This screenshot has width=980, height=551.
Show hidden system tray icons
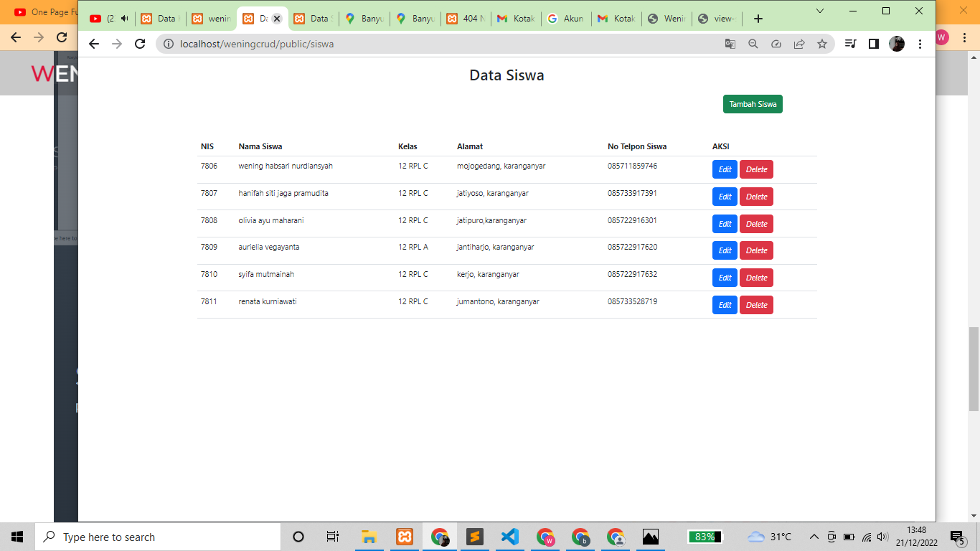[814, 537]
